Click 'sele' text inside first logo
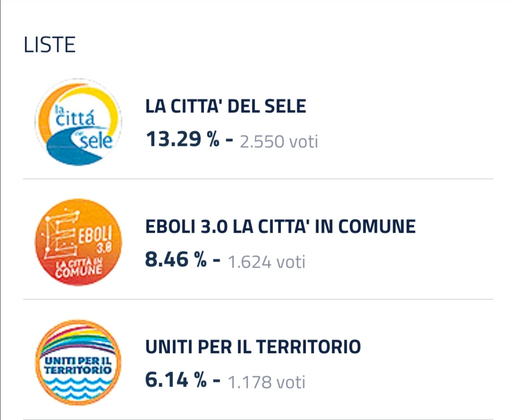 (96, 141)
